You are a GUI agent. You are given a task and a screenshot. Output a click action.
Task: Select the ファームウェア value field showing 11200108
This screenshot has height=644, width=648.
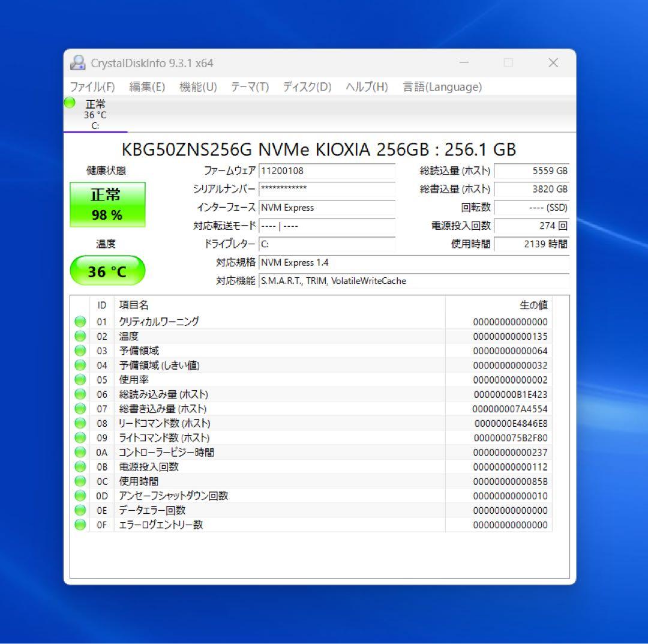coord(327,170)
